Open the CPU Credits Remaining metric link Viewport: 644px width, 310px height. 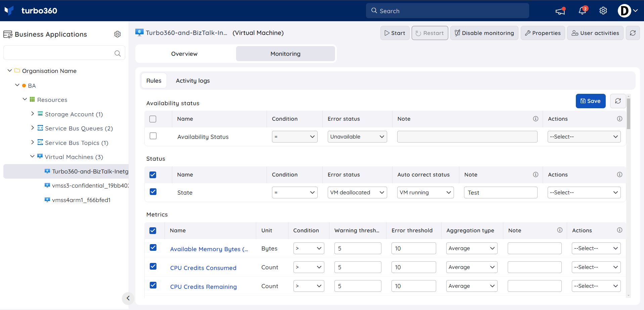[x=203, y=287]
